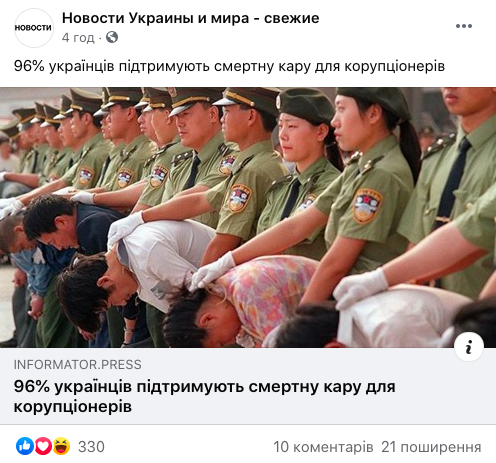Open the article preview photo of the guards
Screen dimensions: 496x463
click(248, 218)
